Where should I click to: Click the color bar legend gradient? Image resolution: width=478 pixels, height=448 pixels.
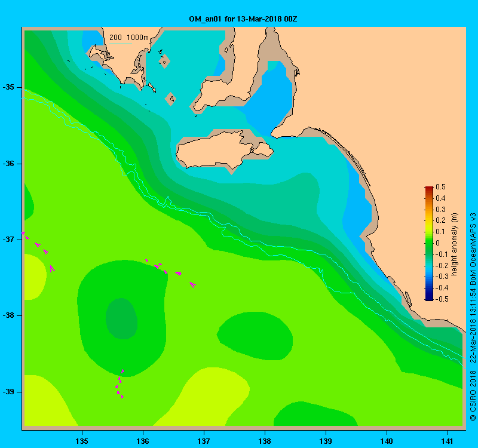tap(429, 243)
